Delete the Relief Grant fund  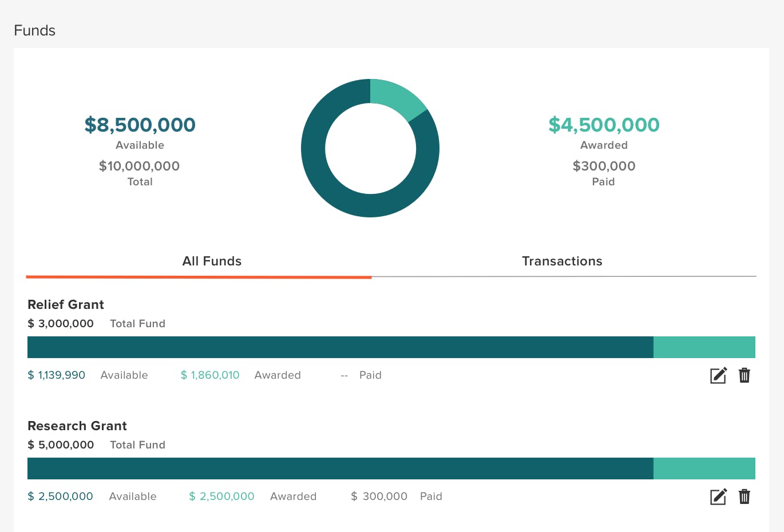(744, 375)
